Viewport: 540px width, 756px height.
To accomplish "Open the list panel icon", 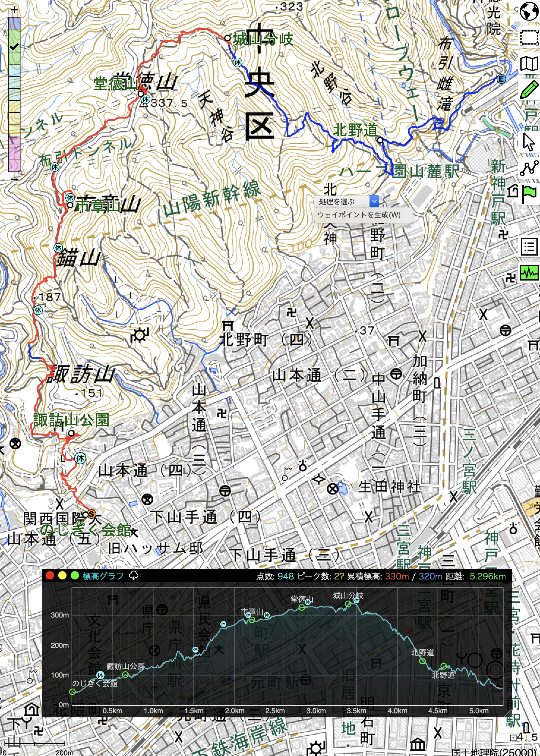I will coord(529,247).
